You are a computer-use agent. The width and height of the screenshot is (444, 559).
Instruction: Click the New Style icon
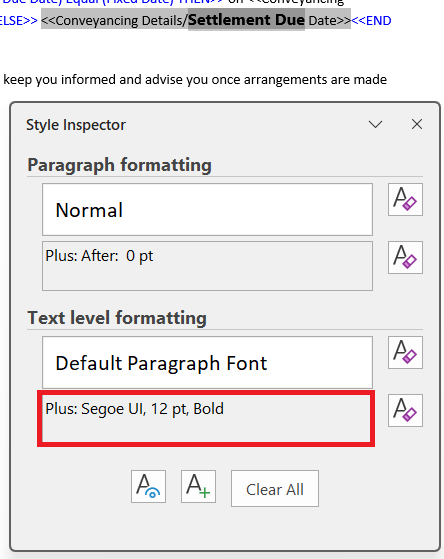tap(198, 486)
